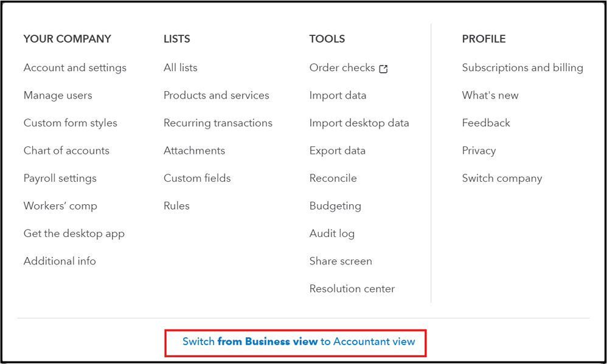This screenshot has height=364, width=607.
Task: Go to Chart of accounts
Action: (66, 151)
